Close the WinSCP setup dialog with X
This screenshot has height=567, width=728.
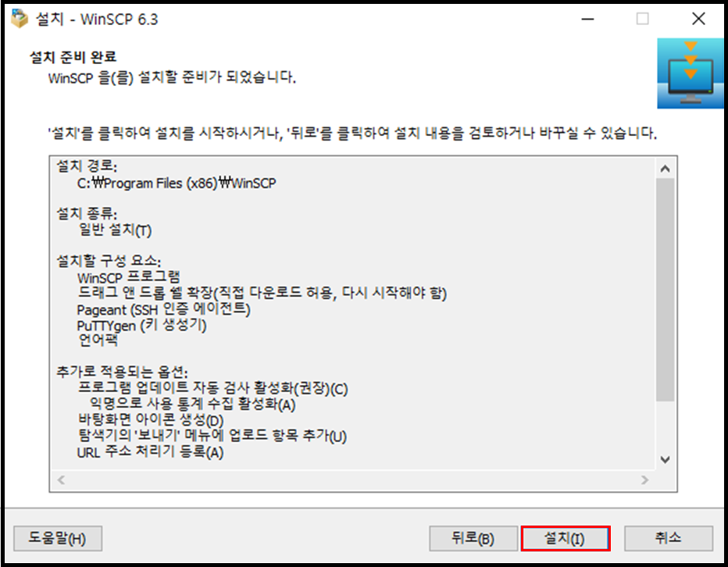tap(698, 19)
